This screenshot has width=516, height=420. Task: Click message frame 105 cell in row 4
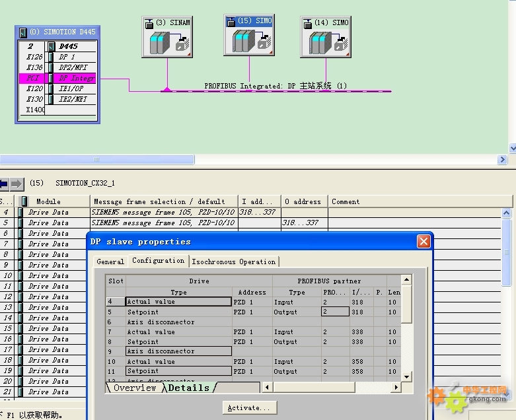(163, 212)
